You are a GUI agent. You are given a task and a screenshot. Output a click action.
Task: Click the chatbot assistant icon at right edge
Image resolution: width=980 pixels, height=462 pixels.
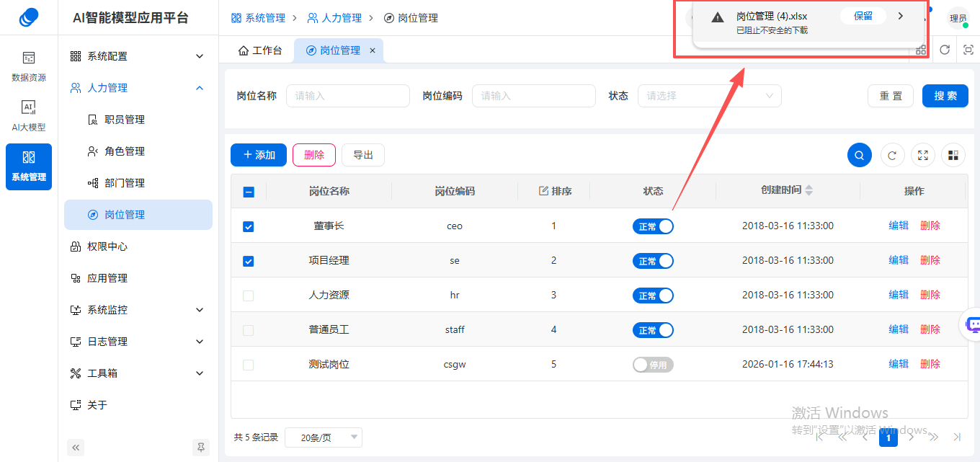click(971, 324)
